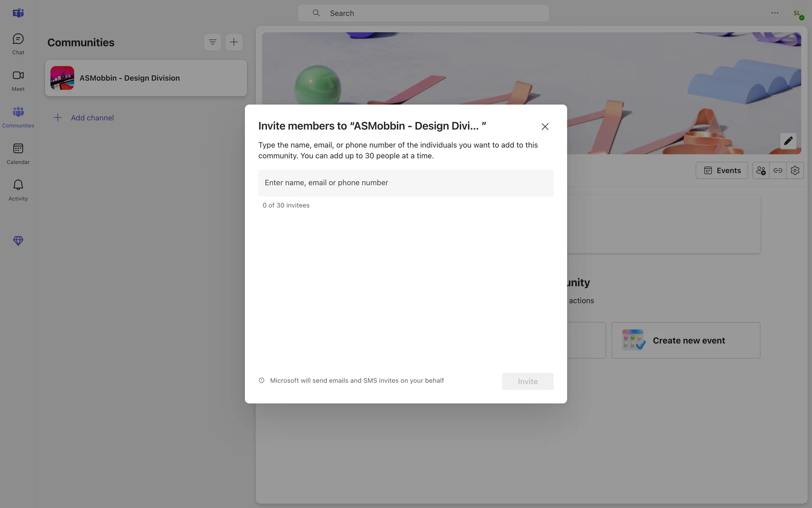Open community settings gear icon
The width and height of the screenshot is (812, 508).
click(x=795, y=170)
